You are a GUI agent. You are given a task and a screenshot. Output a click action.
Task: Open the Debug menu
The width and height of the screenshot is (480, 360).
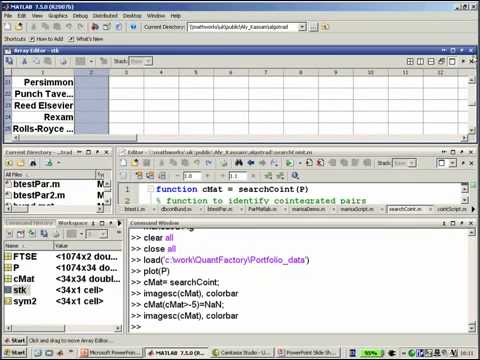pyautogui.click(x=80, y=16)
